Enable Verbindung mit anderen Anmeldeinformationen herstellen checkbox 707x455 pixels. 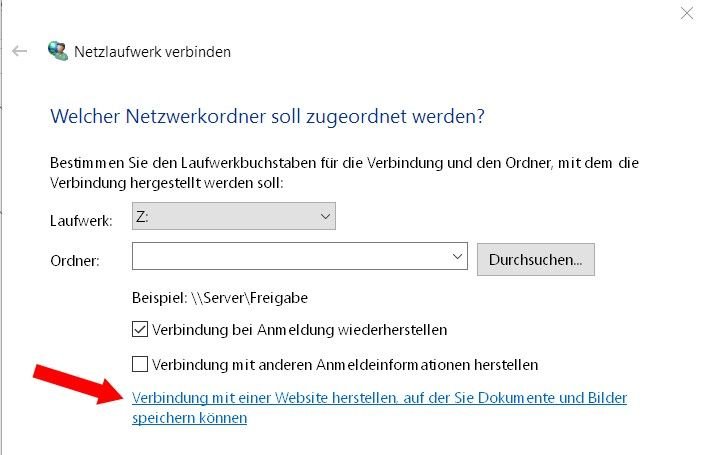[140, 364]
